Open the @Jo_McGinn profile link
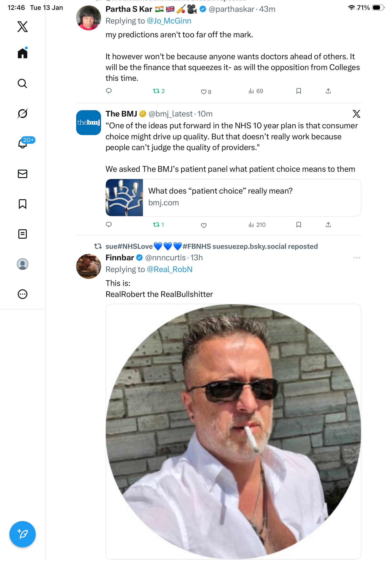 coord(169,21)
